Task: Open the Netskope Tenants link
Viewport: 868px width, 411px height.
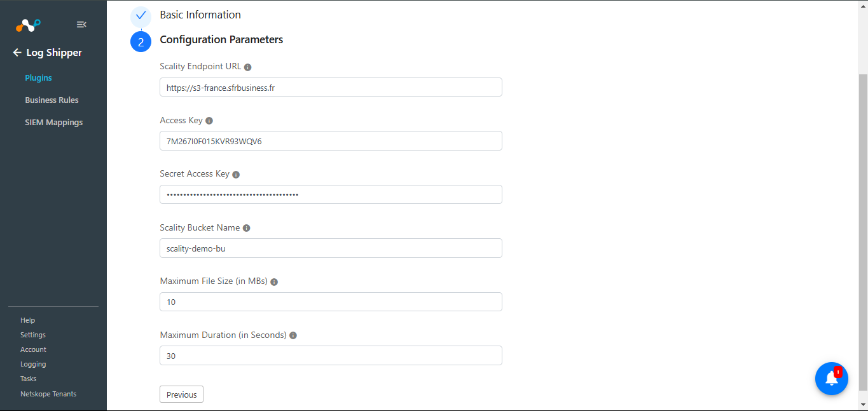Action: coord(48,394)
